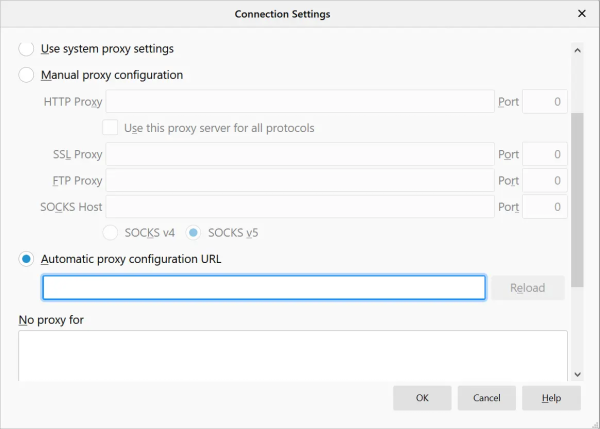The width and height of the screenshot is (600, 429).
Task: Close the Connection Settings dialog
Action: (x=582, y=15)
